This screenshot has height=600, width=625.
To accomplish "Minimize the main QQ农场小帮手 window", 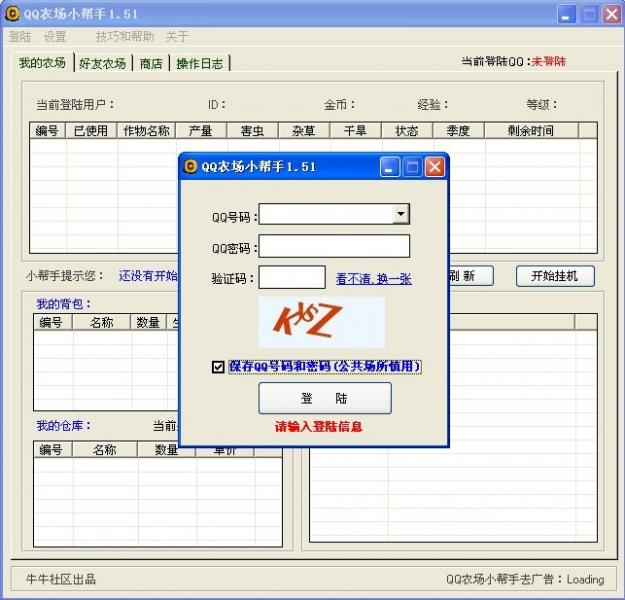I will point(566,15).
